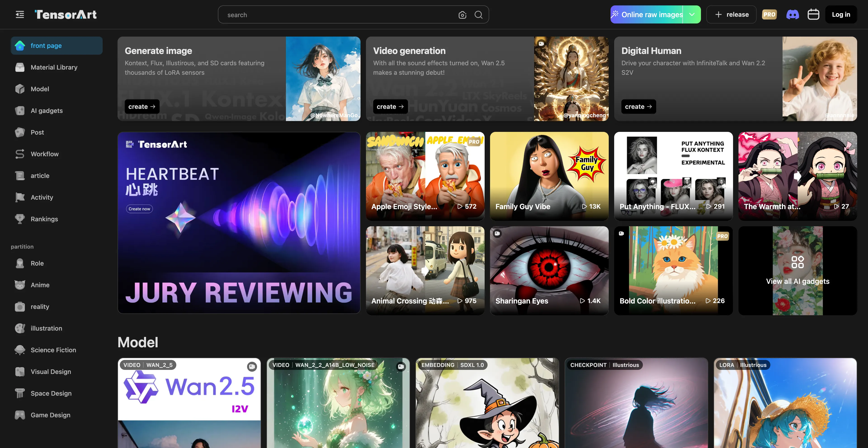The image size is (868, 448).
Task: Click the plus release button
Action: 731,14
